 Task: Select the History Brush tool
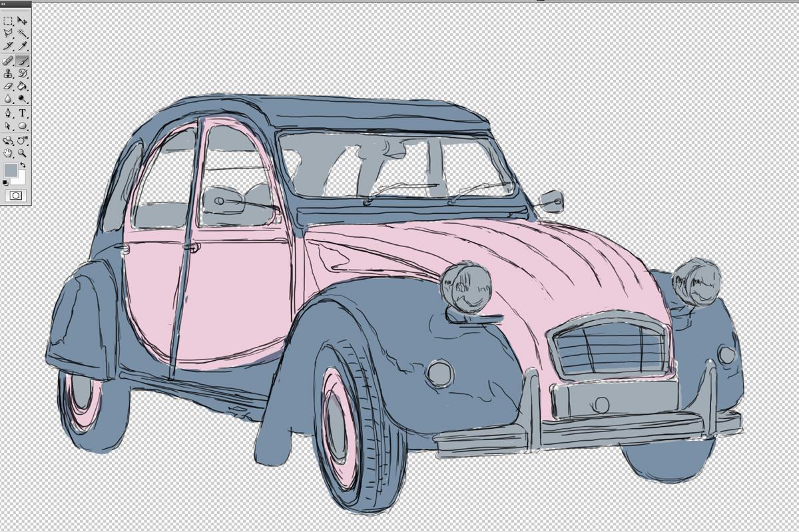click(22, 74)
